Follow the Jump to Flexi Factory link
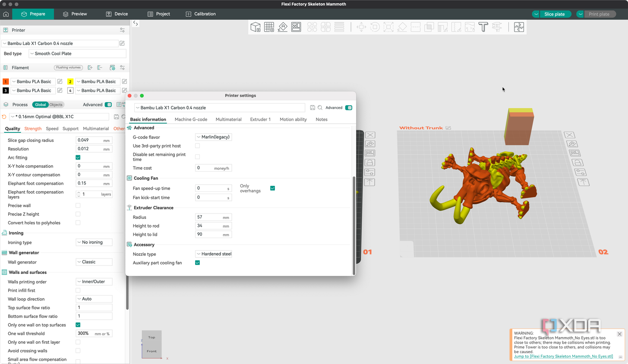Viewport: 628px width, 364px height. [563, 357]
